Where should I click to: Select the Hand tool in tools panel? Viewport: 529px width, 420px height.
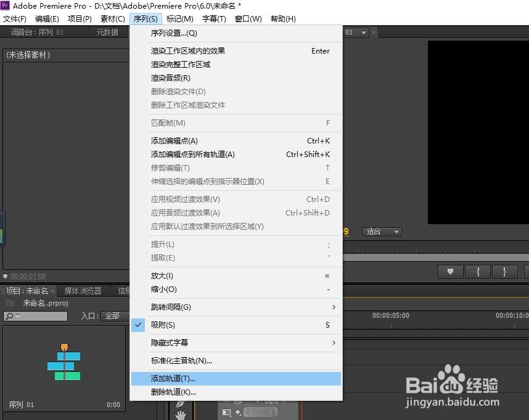(181, 415)
